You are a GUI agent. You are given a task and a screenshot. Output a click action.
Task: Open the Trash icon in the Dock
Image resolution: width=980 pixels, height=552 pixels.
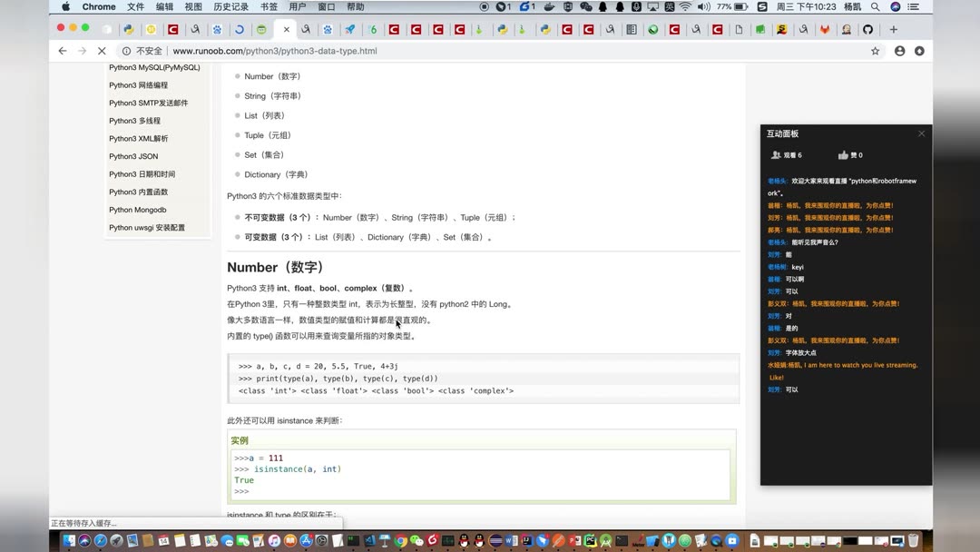point(913,541)
